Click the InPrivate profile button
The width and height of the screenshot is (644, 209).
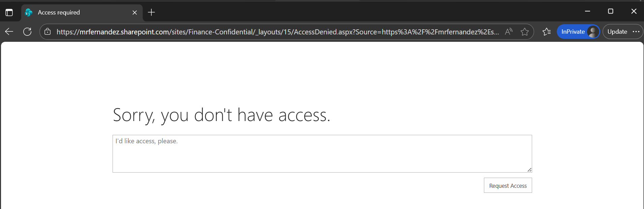click(x=578, y=32)
